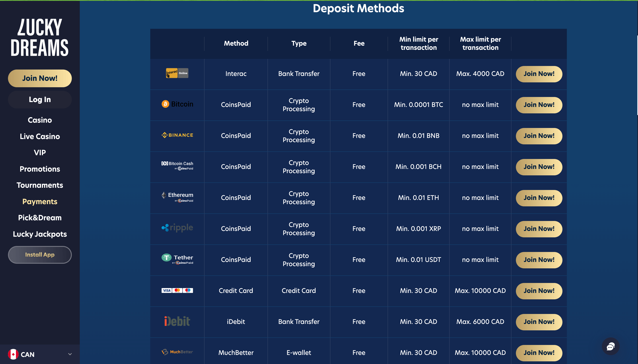Click the sidebar Join Now! button
Screen dimensions: 638x364
(x=40, y=78)
